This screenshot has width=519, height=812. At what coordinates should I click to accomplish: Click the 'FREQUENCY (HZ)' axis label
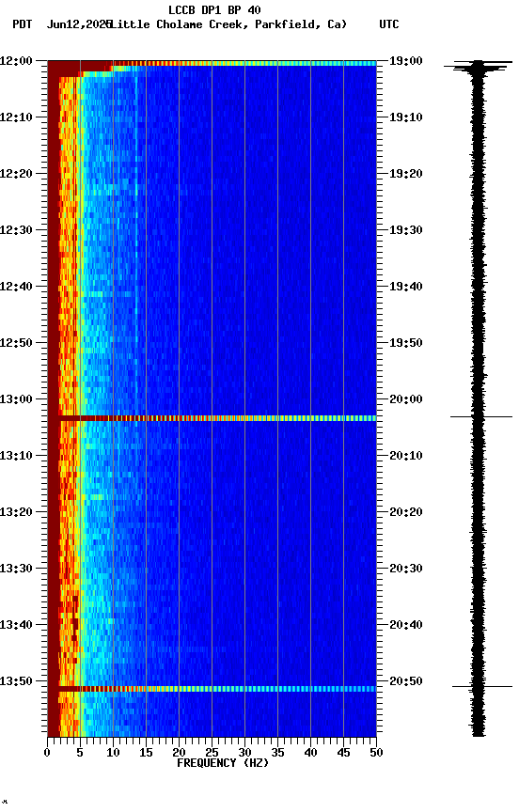pyautogui.click(x=223, y=763)
